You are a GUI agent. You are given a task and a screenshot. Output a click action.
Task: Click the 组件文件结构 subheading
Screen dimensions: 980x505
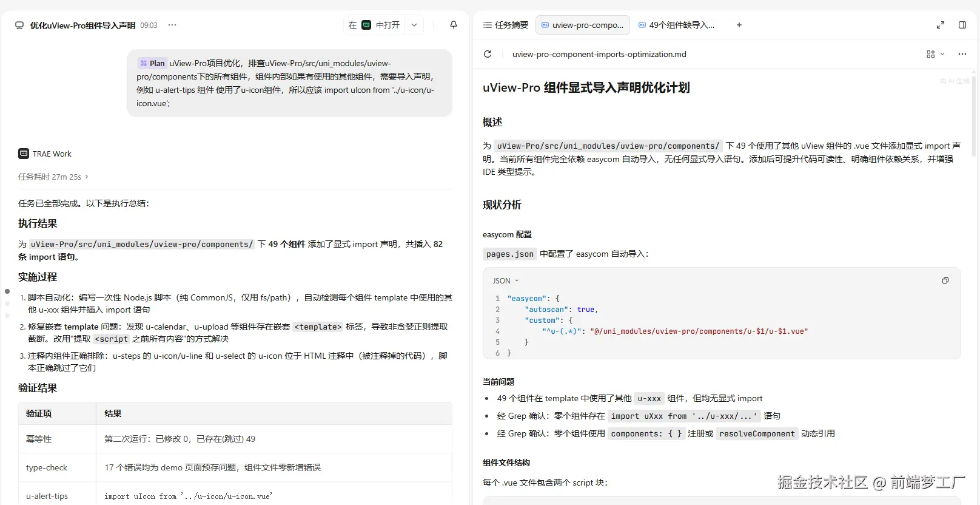(x=506, y=463)
